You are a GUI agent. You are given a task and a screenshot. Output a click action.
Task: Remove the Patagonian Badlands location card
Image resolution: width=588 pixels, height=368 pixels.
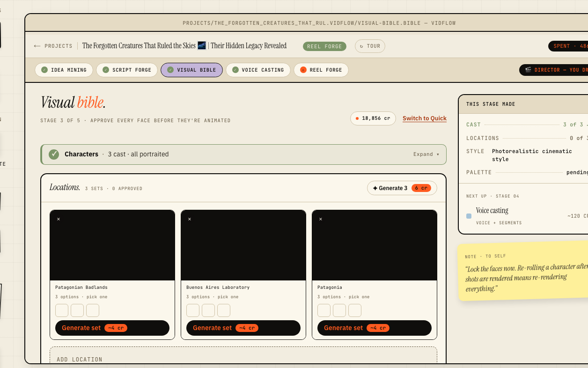59,219
